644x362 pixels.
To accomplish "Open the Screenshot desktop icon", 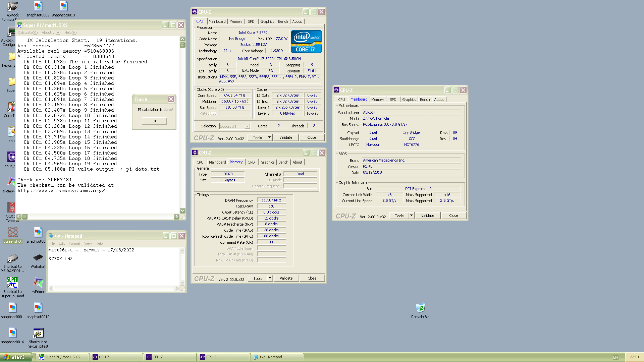I will [12, 235].
